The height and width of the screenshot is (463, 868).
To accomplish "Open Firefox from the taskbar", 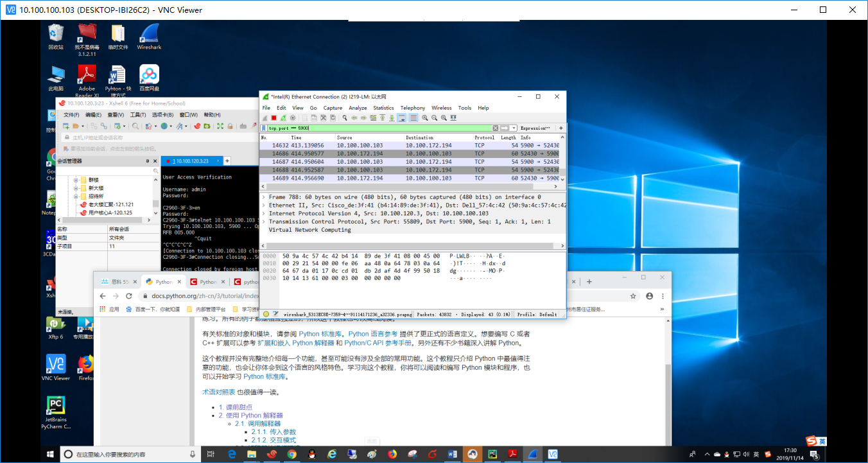I will [x=392, y=455].
